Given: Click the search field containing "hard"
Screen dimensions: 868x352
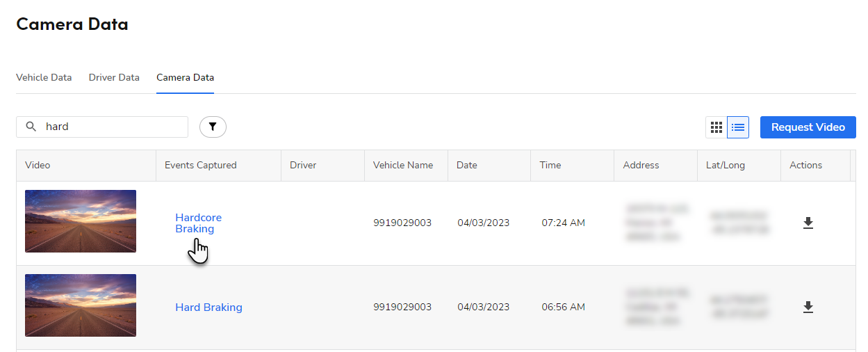Looking at the screenshot, I should coord(111,127).
